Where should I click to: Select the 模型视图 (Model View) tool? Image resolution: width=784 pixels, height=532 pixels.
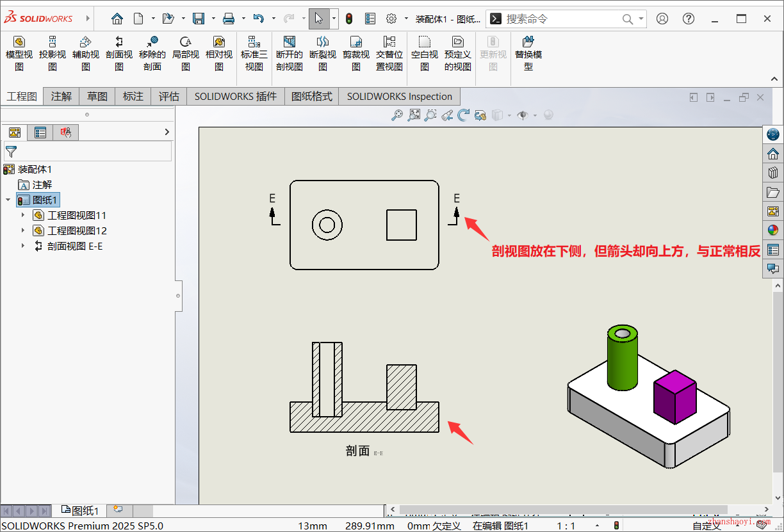(19, 54)
